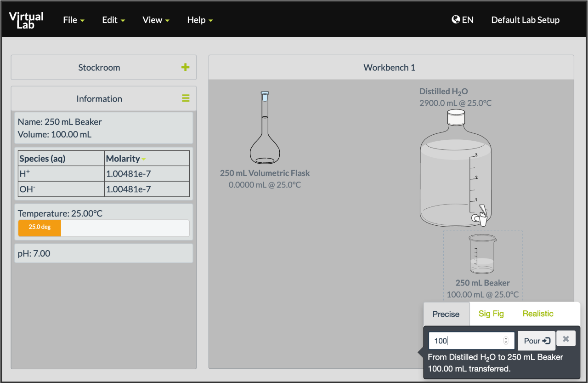The width and height of the screenshot is (588, 383).
Task: Open the File menu
Action: (73, 20)
